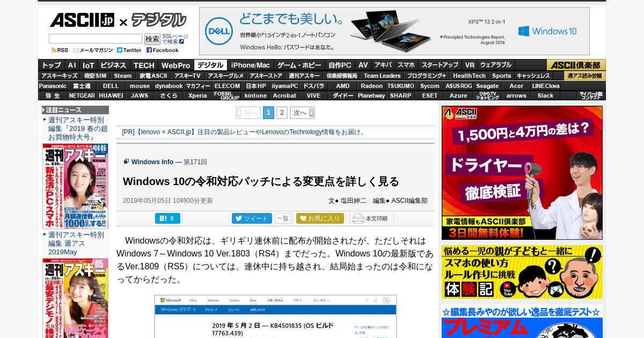Open the TECH navigation tab
This screenshot has height=338, width=644.
tap(144, 65)
